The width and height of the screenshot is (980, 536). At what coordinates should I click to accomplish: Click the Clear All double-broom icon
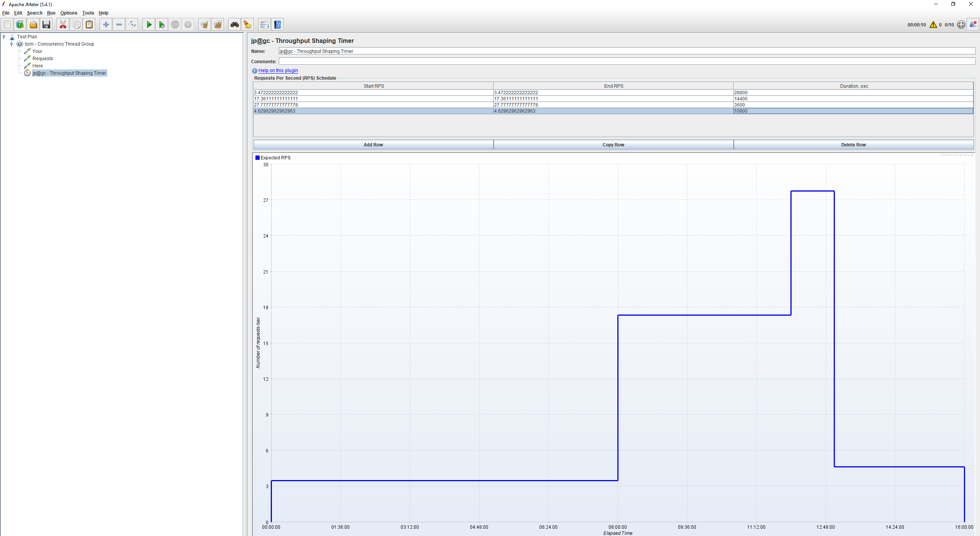[218, 25]
